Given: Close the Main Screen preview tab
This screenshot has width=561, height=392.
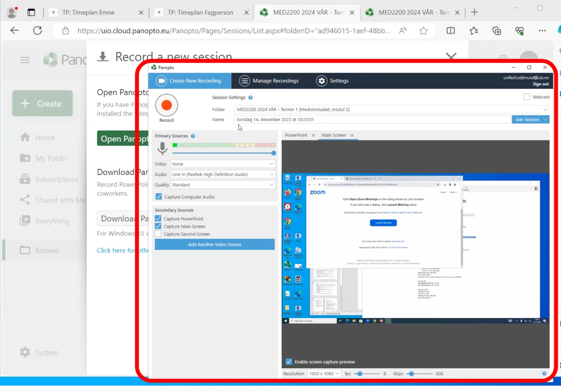Looking at the screenshot, I should pyautogui.click(x=352, y=135).
